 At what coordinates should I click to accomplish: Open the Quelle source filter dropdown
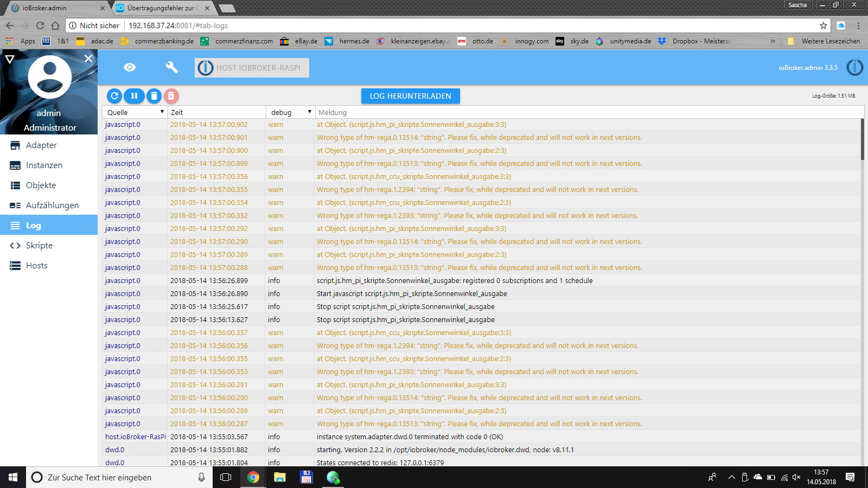coord(135,112)
